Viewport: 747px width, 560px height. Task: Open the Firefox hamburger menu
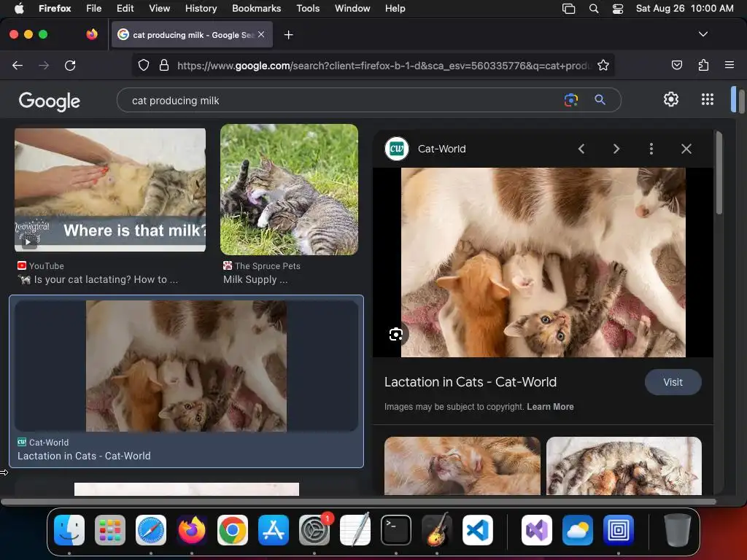click(x=729, y=65)
